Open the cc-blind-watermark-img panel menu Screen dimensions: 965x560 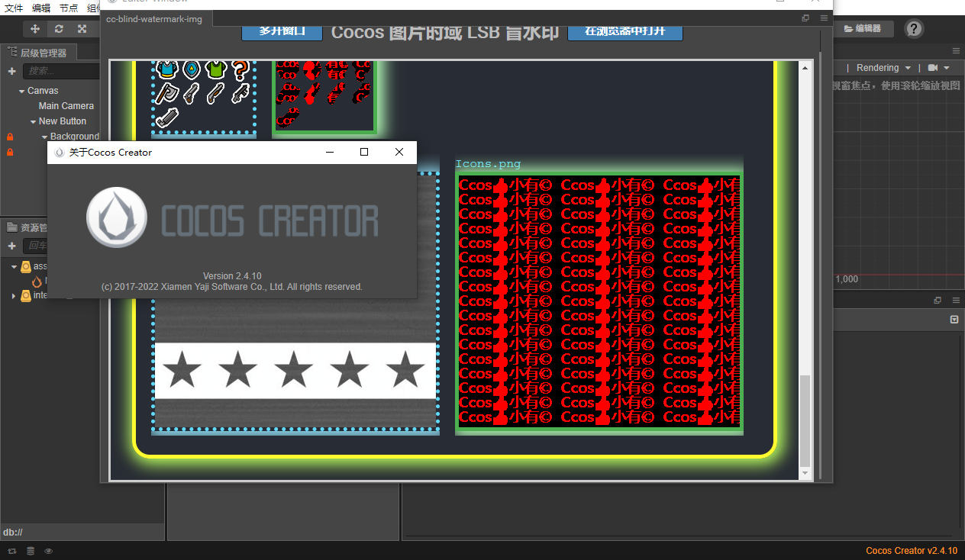point(824,18)
